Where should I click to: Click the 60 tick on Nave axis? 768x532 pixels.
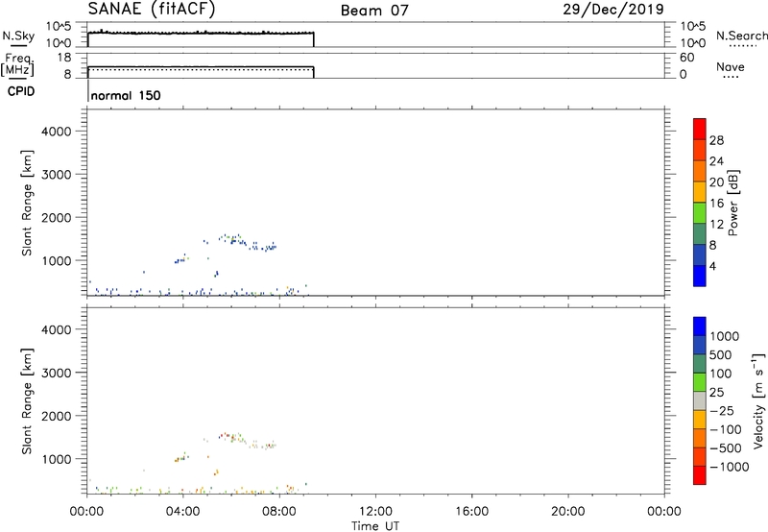686,58
